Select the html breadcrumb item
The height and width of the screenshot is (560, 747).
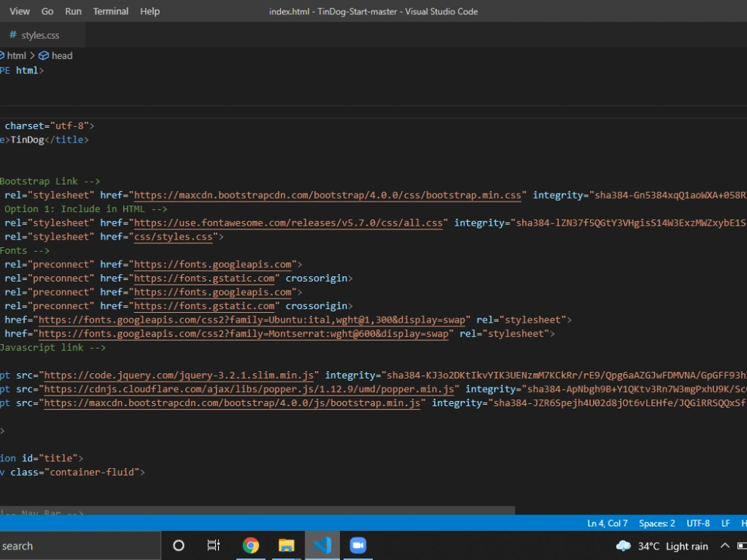(16, 56)
